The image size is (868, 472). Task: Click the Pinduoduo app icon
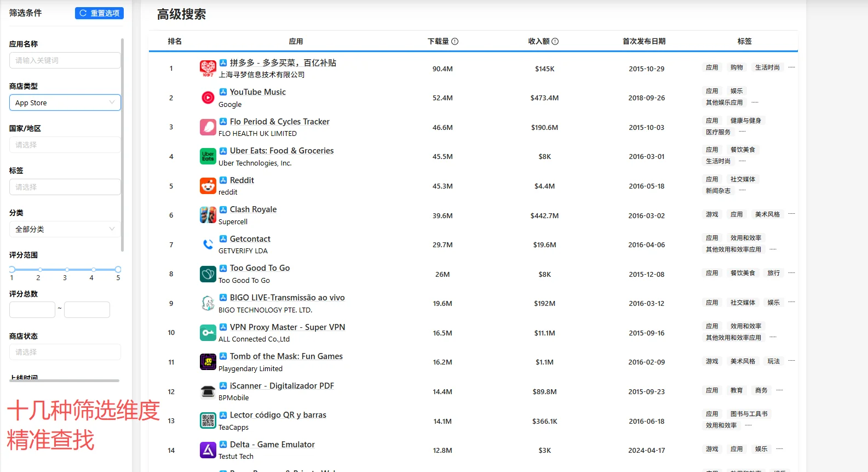208,69
